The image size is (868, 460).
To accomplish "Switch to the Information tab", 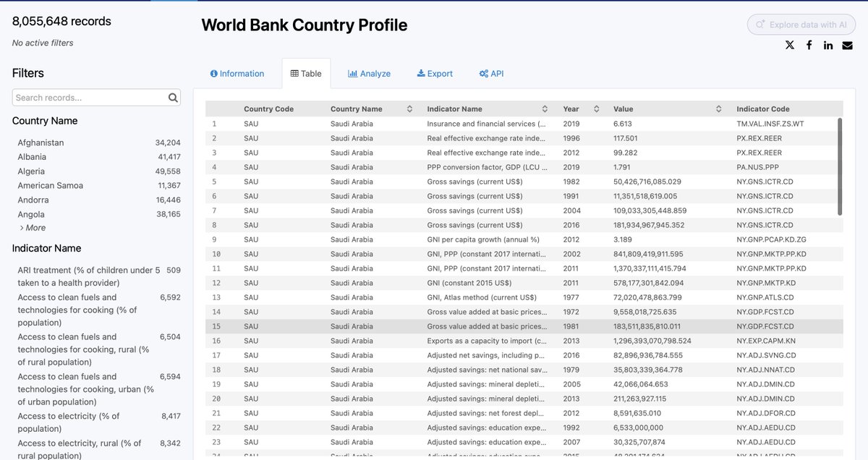I will pos(238,73).
